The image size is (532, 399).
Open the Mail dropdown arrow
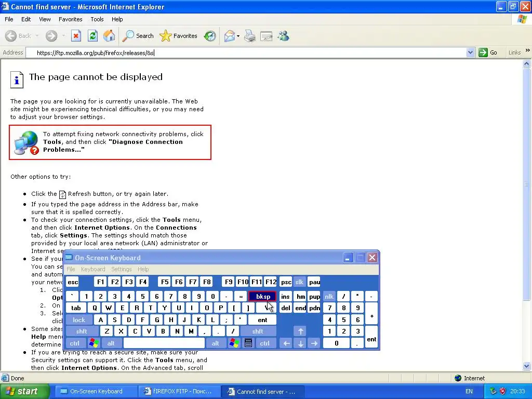pos(238,36)
